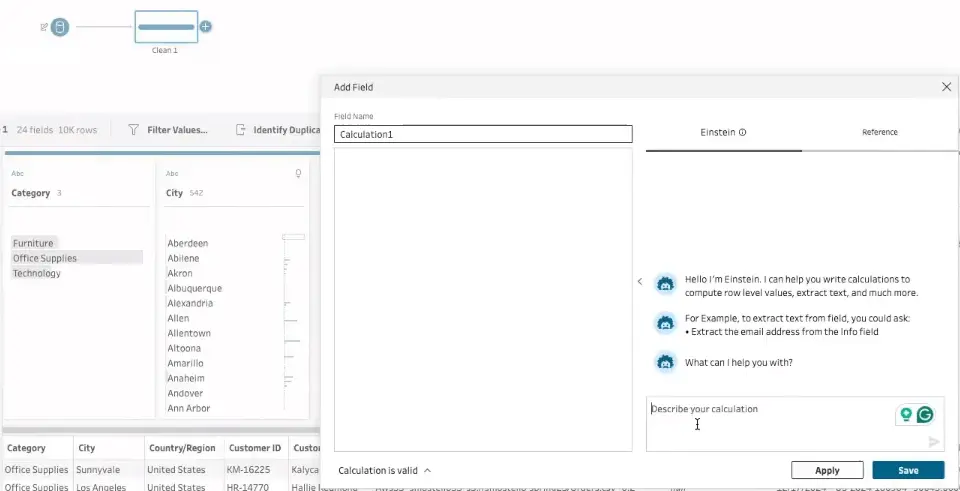The width and height of the screenshot is (960, 491).
Task: Click the Field Name input containing Calculation1
Action: click(x=483, y=134)
